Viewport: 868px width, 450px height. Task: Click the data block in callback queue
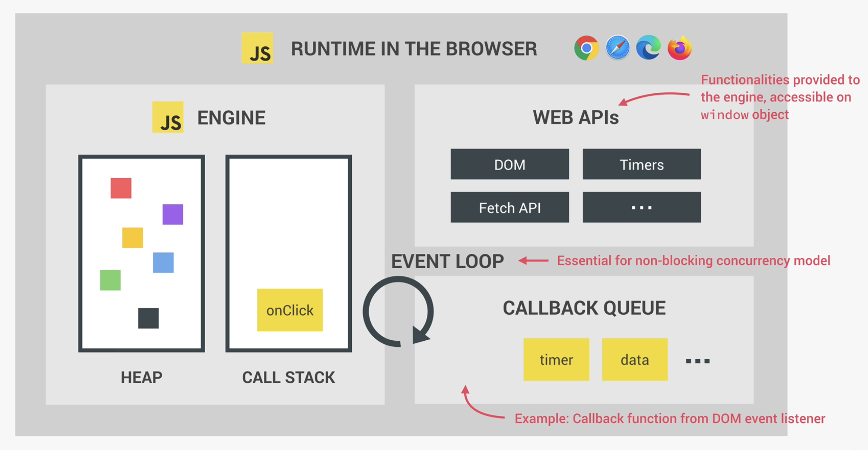coord(634,360)
